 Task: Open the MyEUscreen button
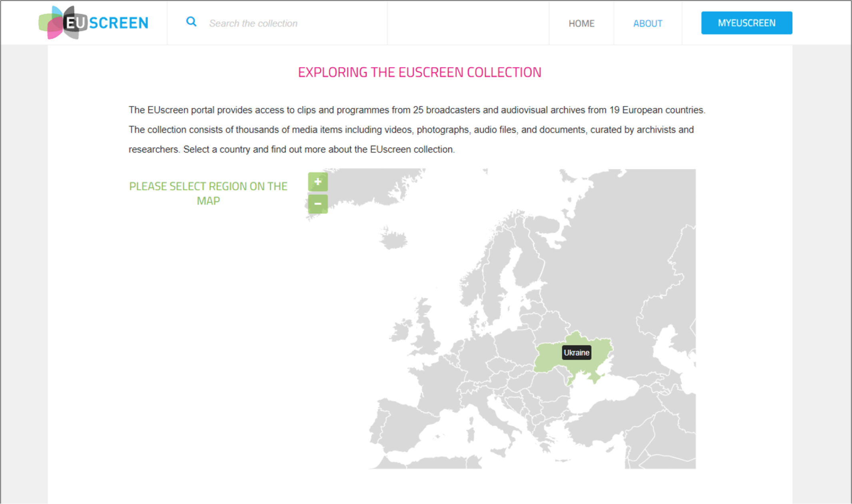(x=746, y=23)
